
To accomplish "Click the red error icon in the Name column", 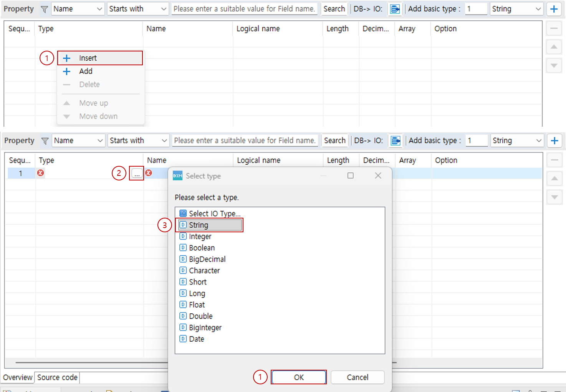I will tap(149, 173).
